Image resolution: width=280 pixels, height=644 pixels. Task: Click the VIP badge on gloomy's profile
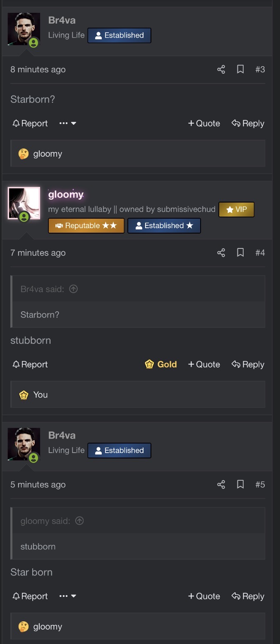coord(236,210)
